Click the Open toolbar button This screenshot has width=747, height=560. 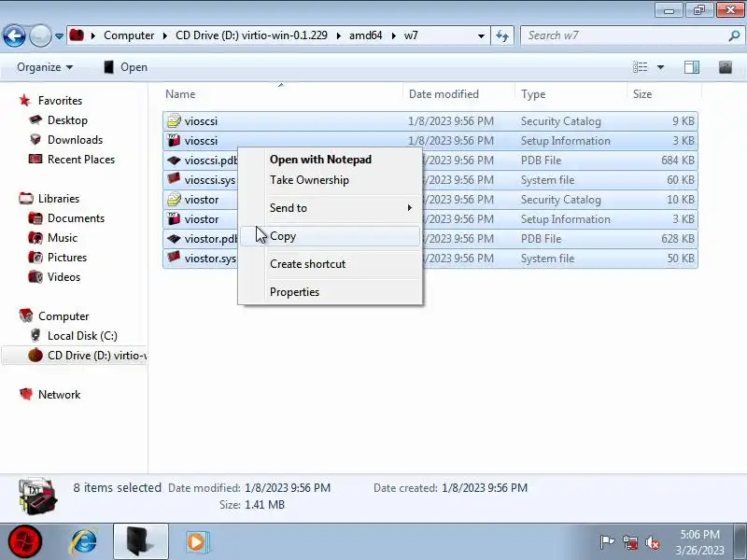(126, 67)
